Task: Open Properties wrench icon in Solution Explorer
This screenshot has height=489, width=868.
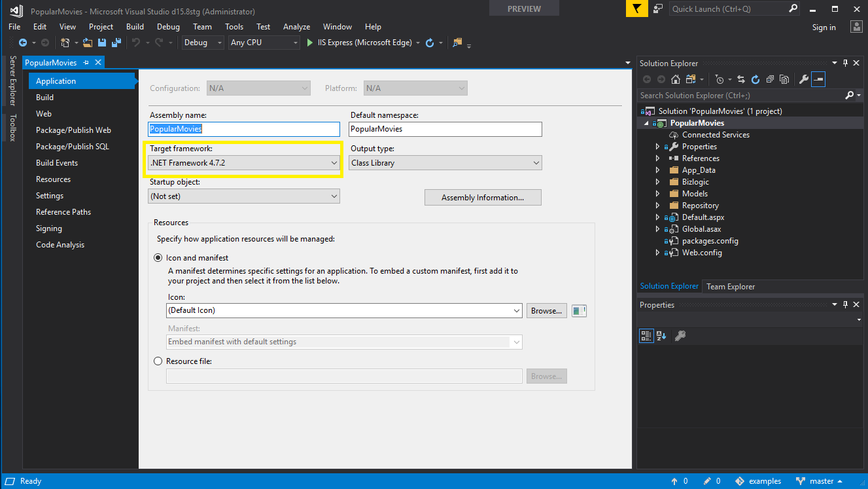Action: pos(804,79)
